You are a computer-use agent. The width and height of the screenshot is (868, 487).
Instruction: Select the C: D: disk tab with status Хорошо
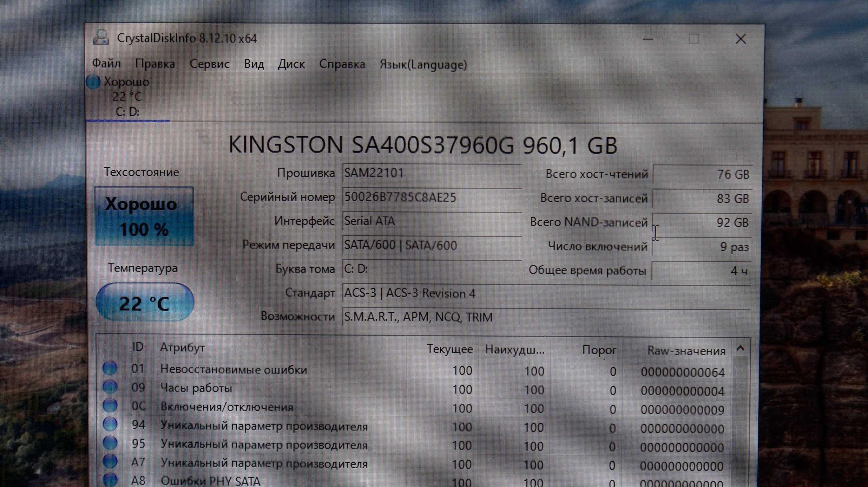point(127,97)
